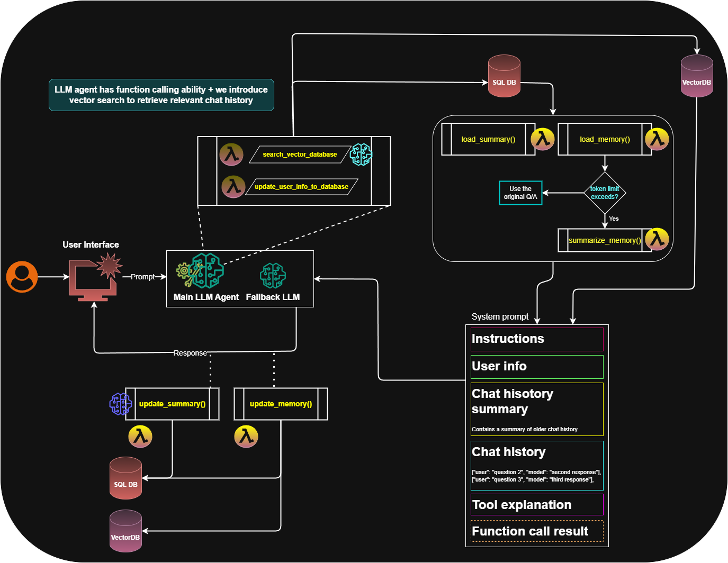Collapse the Function call result section
The image size is (728, 563).
(x=536, y=531)
